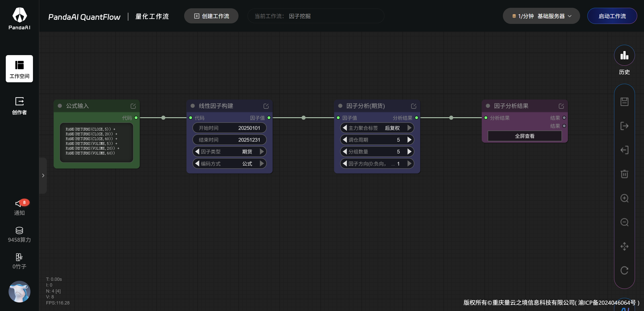Screen dimensions: 644x311
Task: Click 全屏查看 button in results node
Action: pos(525,136)
